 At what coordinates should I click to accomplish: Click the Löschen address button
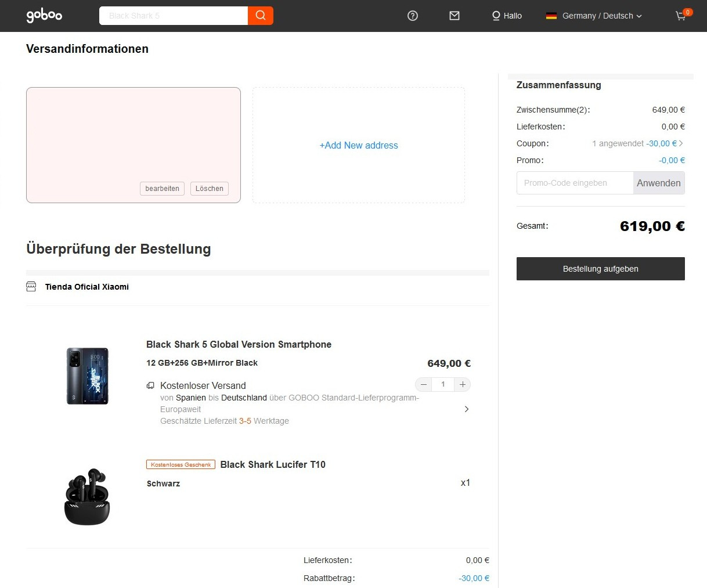(x=209, y=189)
